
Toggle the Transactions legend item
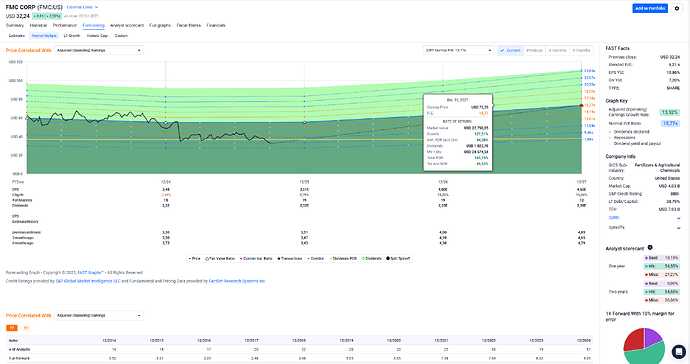coord(290,258)
